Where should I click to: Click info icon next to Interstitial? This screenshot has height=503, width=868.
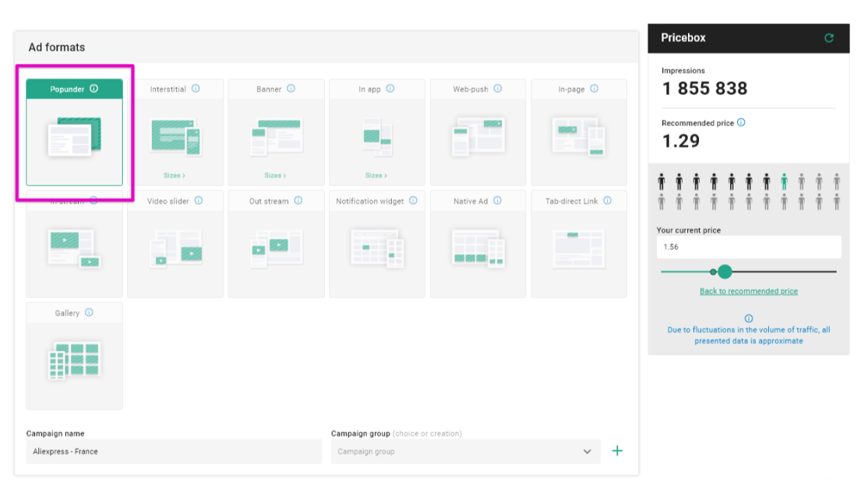pos(196,89)
